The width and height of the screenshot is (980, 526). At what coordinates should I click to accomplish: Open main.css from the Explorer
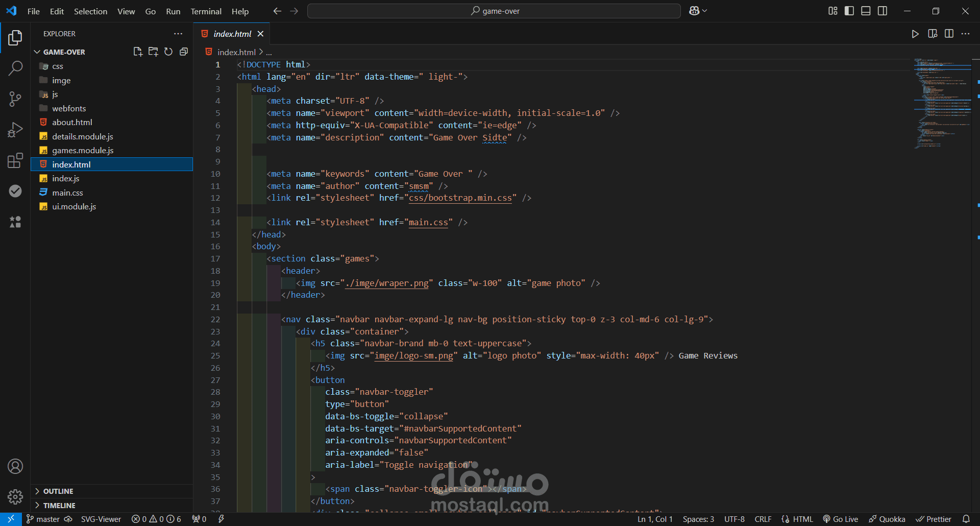click(x=112, y=193)
